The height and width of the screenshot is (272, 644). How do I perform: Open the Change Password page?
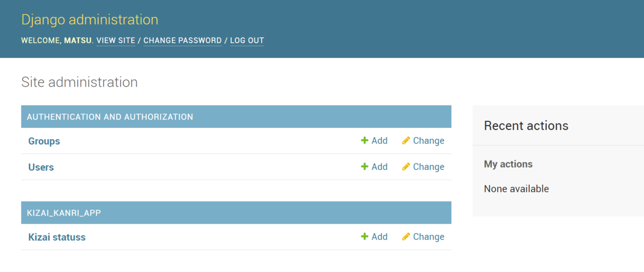[182, 40]
